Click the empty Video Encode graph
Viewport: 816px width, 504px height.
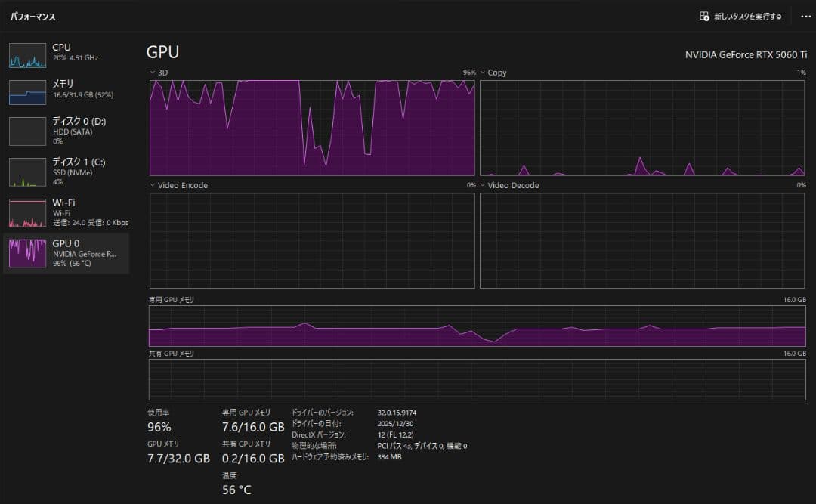pyautogui.click(x=312, y=240)
